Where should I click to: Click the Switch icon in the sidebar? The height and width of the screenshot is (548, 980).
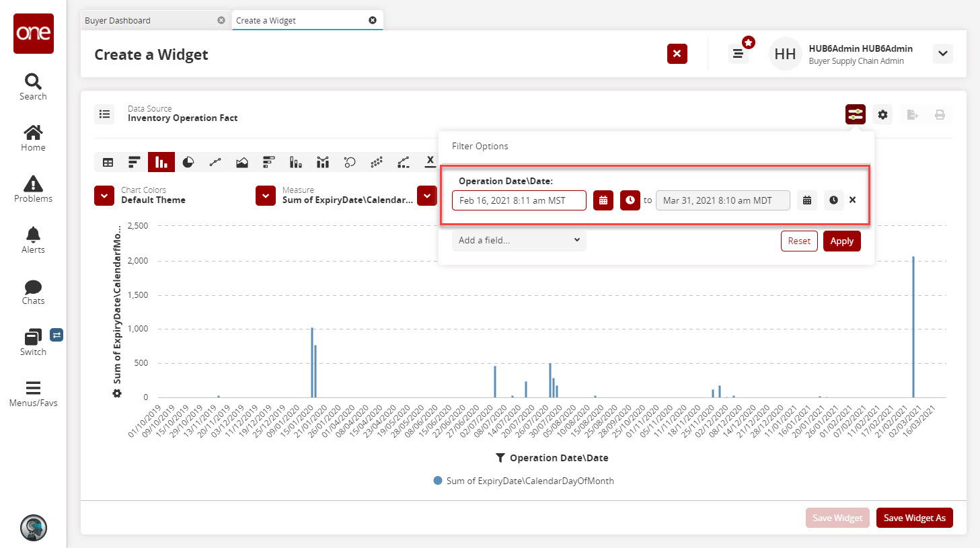point(33,342)
